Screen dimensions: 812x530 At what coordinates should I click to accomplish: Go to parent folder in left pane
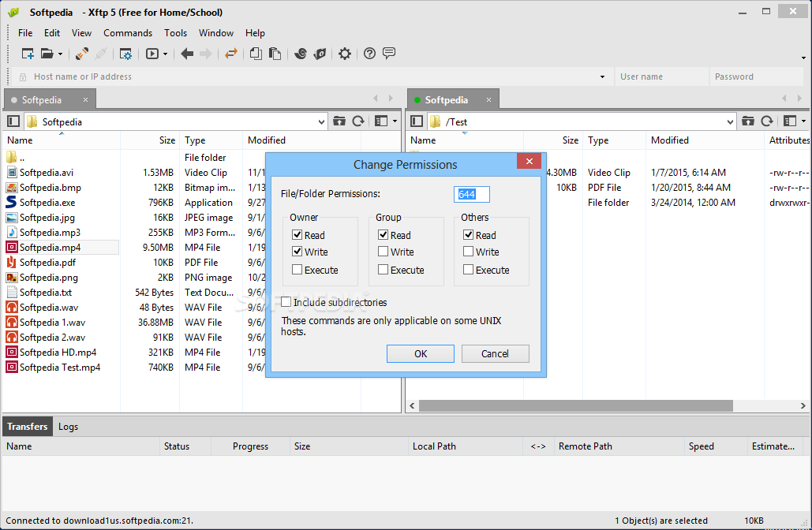click(339, 121)
